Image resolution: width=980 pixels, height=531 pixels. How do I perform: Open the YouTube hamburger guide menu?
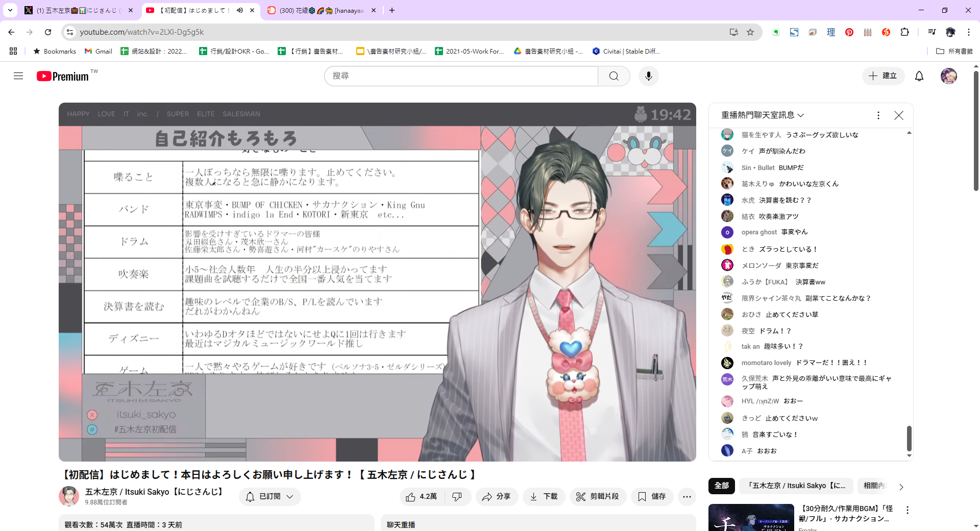point(18,76)
